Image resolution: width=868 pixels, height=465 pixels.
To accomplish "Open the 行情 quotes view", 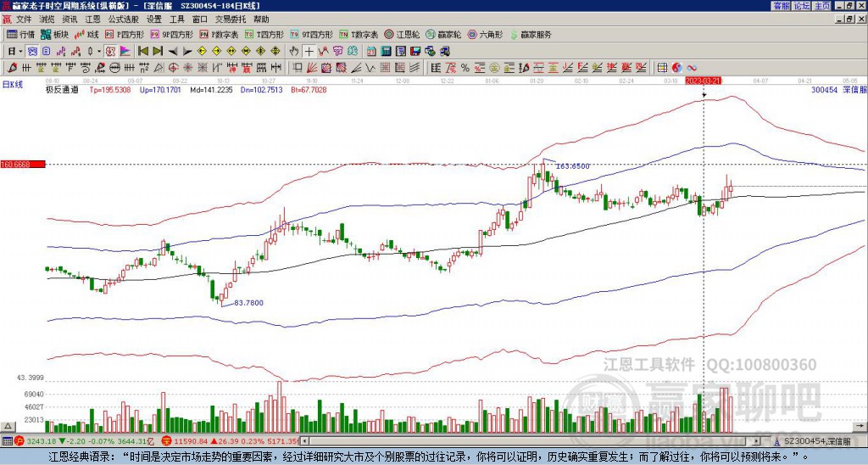I will tap(20, 34).
